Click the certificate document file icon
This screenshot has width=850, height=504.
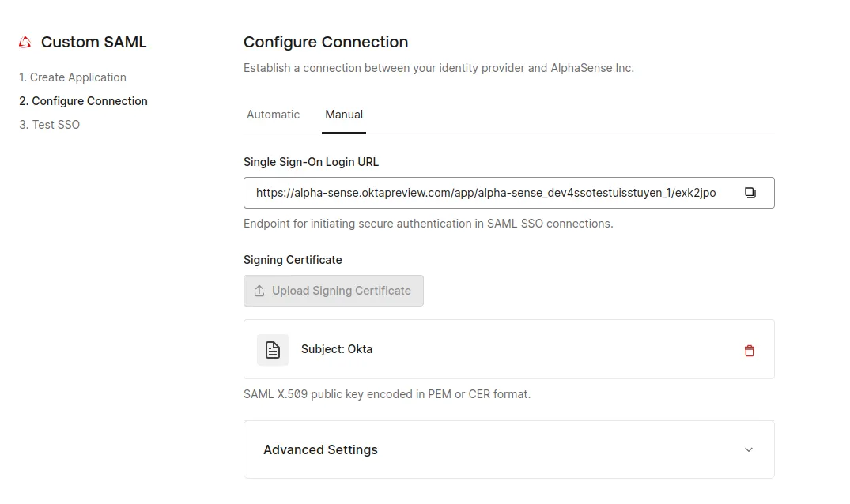click(x=273, y=350)
